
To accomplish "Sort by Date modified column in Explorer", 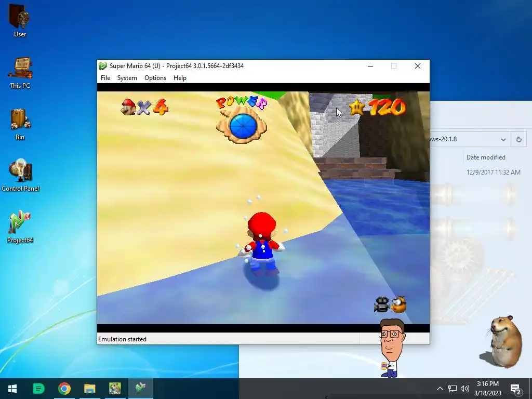I will (486, 157).
